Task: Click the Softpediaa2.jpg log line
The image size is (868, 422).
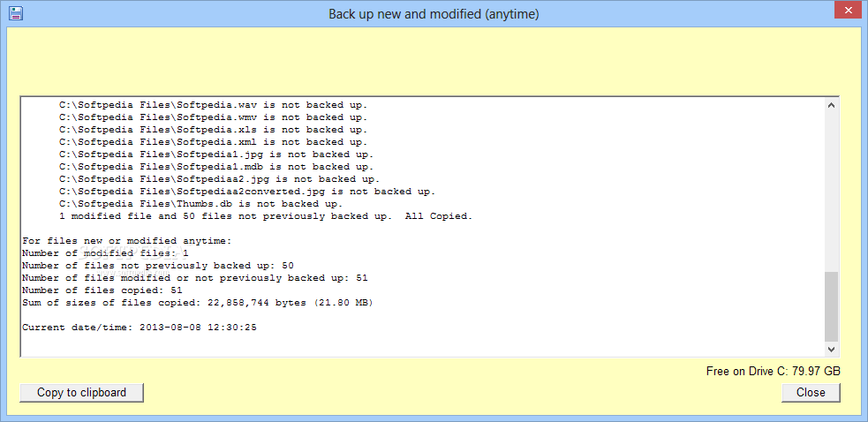Action: [x=220, y=179]
